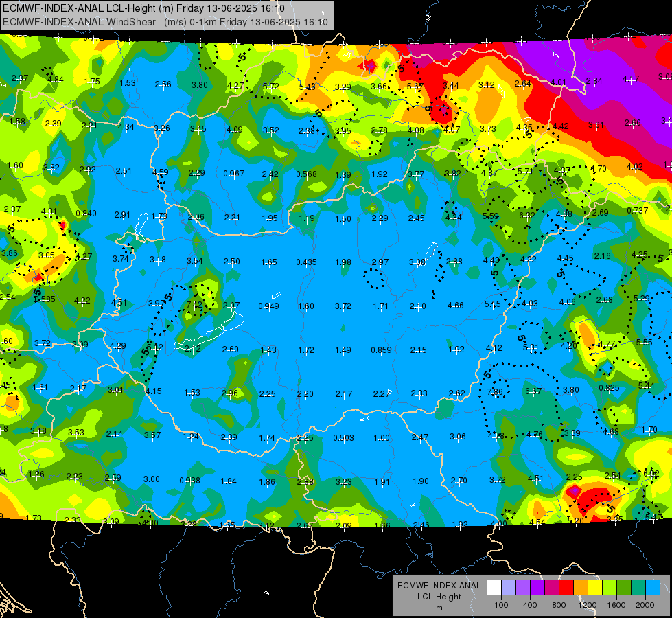This screenshot has width=672, height=618.
Task: Click the wind shear value 5.59
Action: pyautogui.click(x=490, y=216)
